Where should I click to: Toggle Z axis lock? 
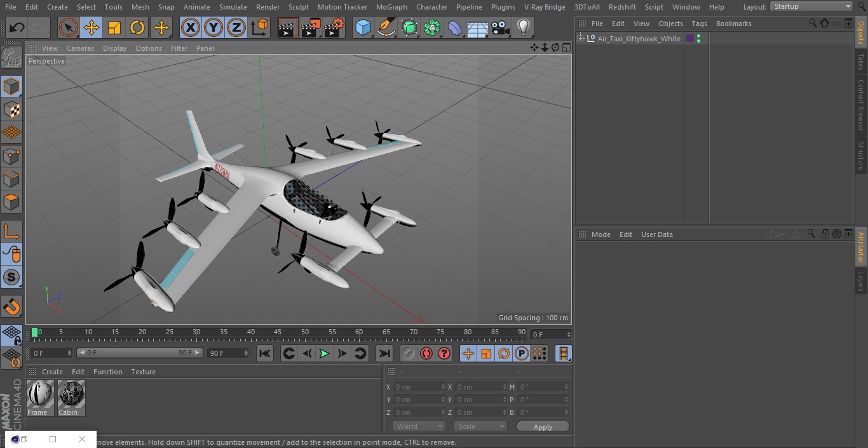click(x=236, y=27)
